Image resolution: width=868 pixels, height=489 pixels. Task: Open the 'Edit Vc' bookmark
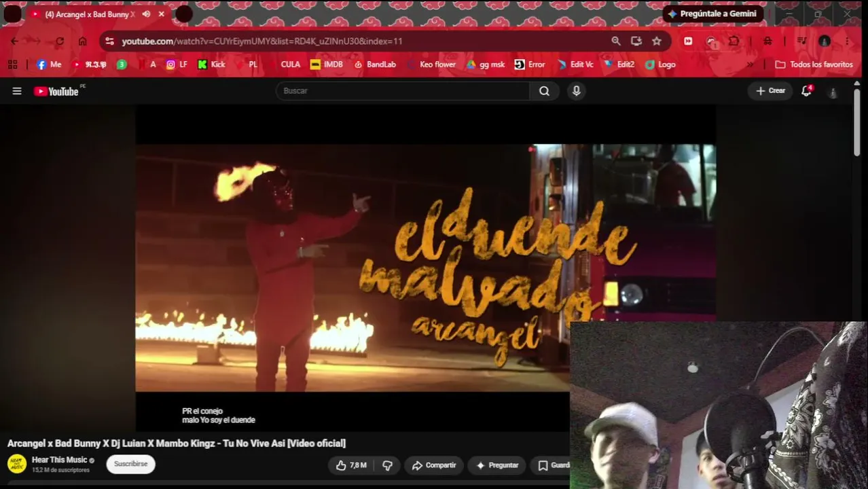(575, 65)
